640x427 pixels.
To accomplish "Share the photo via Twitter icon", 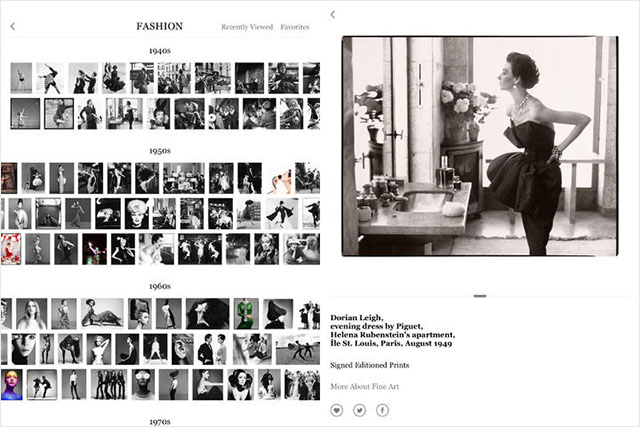I will [x=359, y=410].
